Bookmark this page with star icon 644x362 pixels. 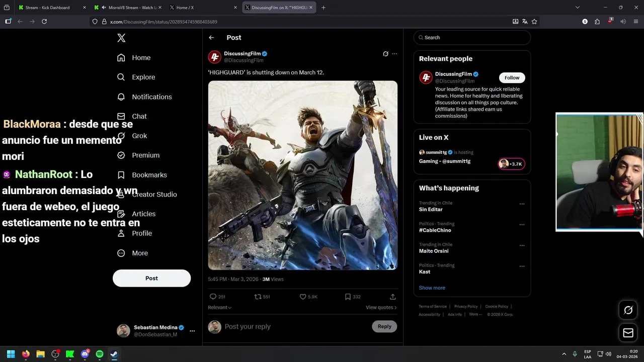coord(534,22)
